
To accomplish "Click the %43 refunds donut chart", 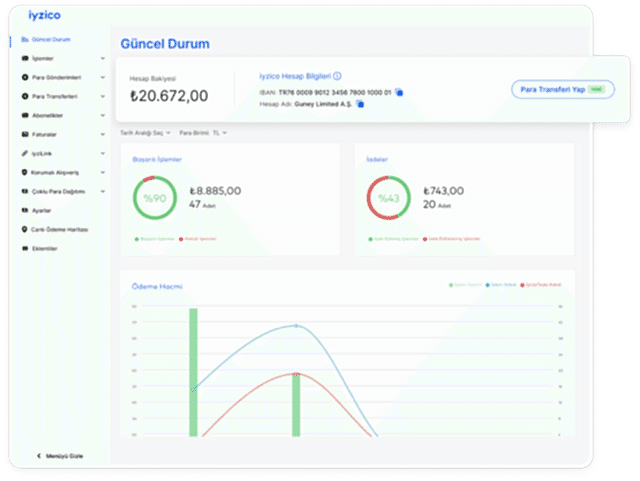I will click(x=389, y=198).
